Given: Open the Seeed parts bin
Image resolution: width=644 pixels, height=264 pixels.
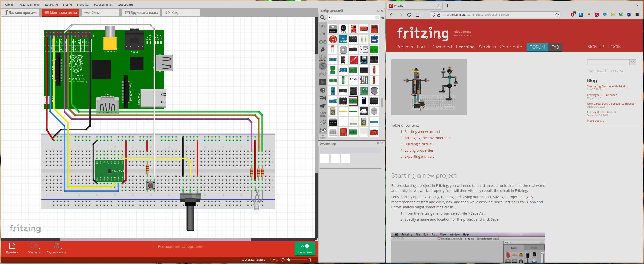Looking at the screenshot, I should click(323, 58).
